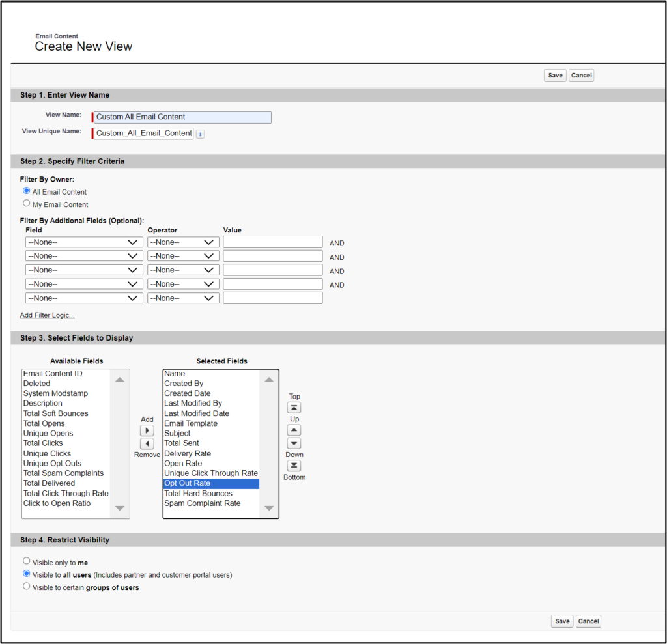Select Unique Opens available field

[x=66, y=434]
